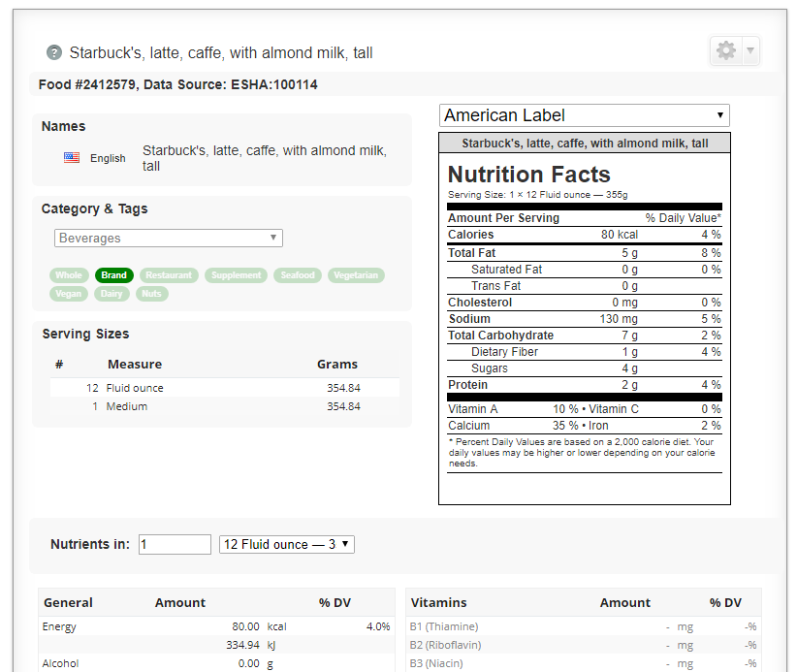Toggle the Supplement tag
This screenshot has height=672, width=797.
coord(236,275)
